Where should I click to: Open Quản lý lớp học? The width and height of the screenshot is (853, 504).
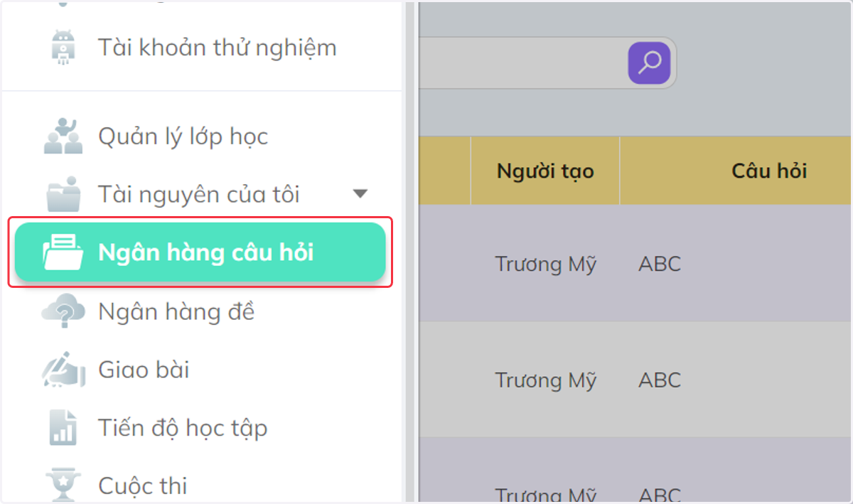pyautogui.click(x=183, y=136)
